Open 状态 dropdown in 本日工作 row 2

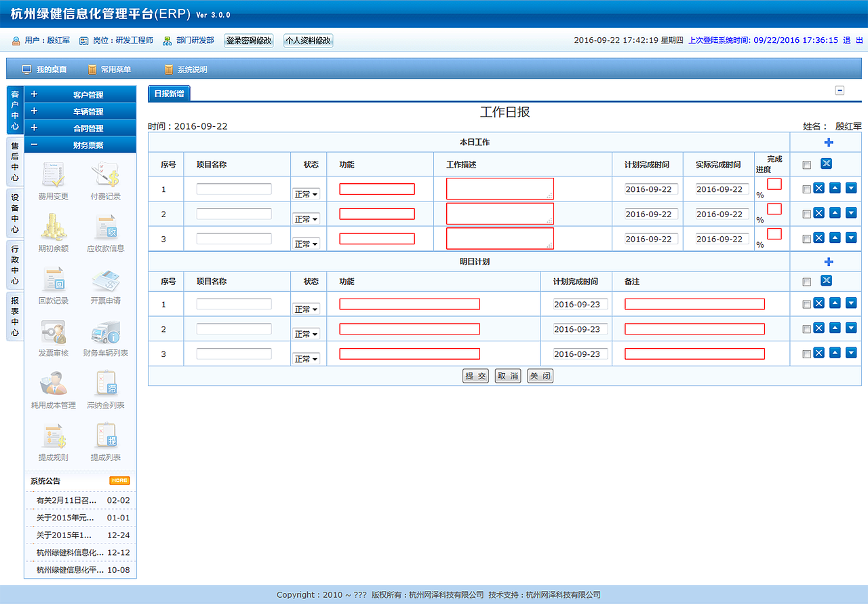tap(306, 219)
